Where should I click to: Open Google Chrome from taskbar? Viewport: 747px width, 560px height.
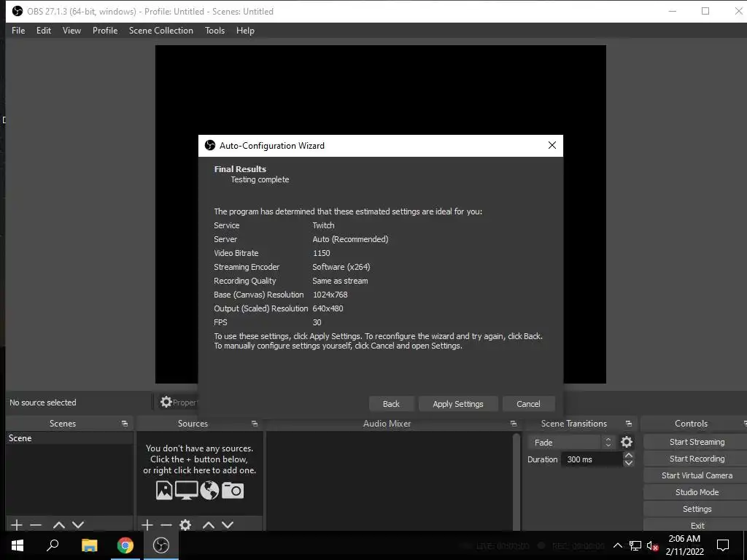(x=125, y=545)
